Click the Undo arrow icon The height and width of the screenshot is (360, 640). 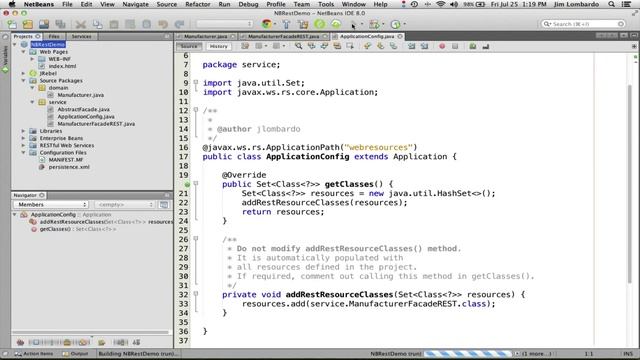pyautogui.click(x=163, y=24)
